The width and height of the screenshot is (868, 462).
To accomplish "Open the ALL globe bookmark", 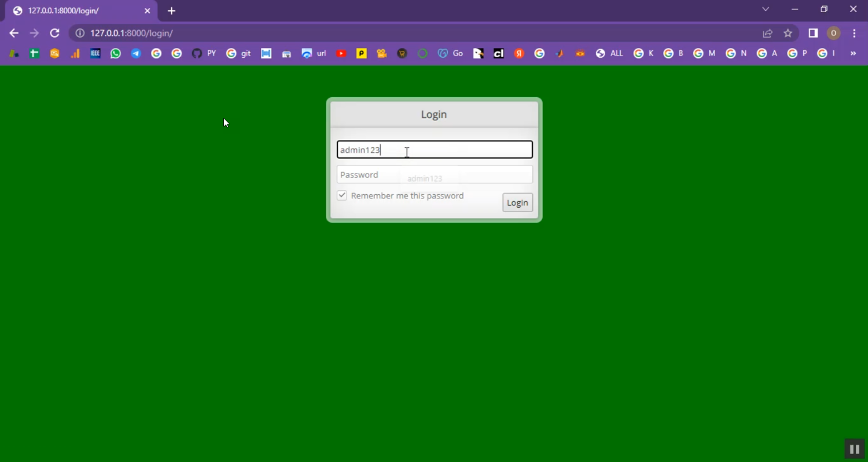I will coord(609,53).
